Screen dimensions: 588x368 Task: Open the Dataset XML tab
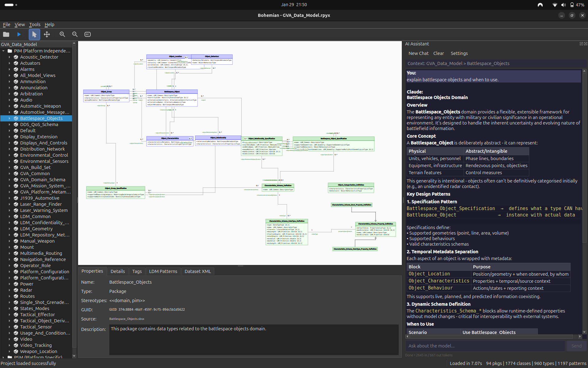[198, 271]
